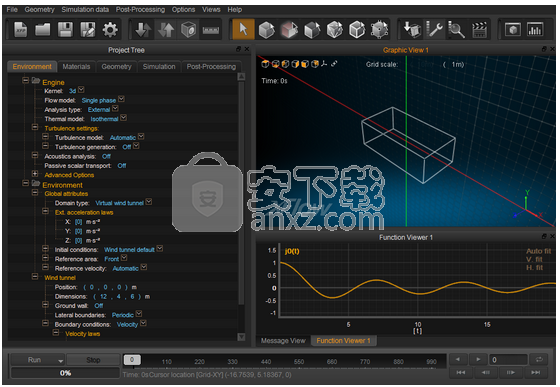Open the magnifier search tool icon
This screenshot has width=560, height=387.
(456, 30)
